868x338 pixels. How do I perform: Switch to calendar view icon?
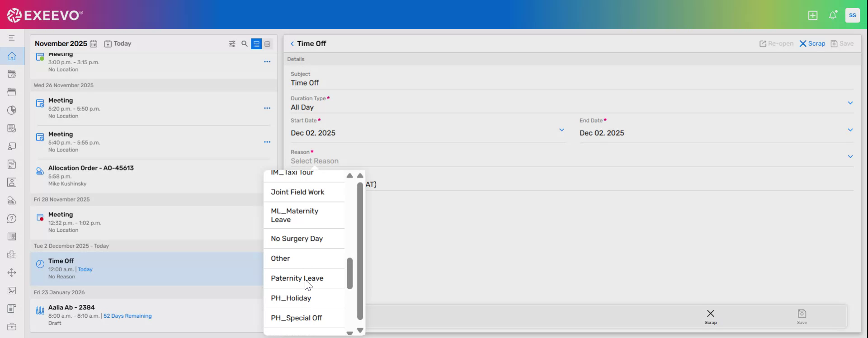268,44
